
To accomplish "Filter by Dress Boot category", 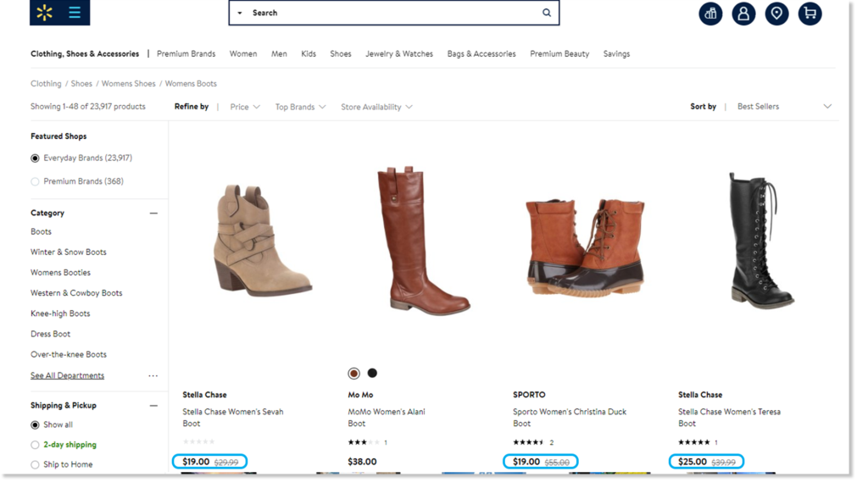I will point(50,334).
